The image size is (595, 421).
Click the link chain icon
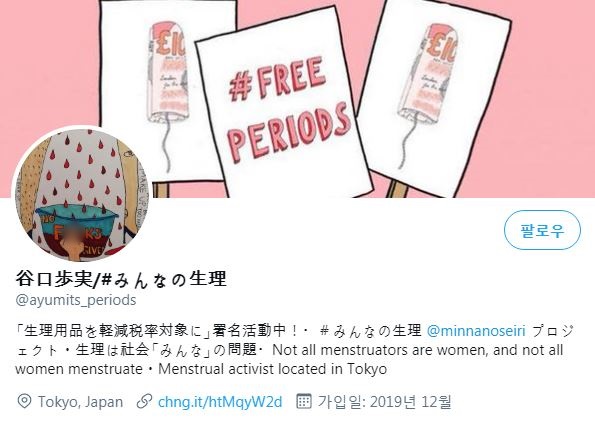pos(144,401)
